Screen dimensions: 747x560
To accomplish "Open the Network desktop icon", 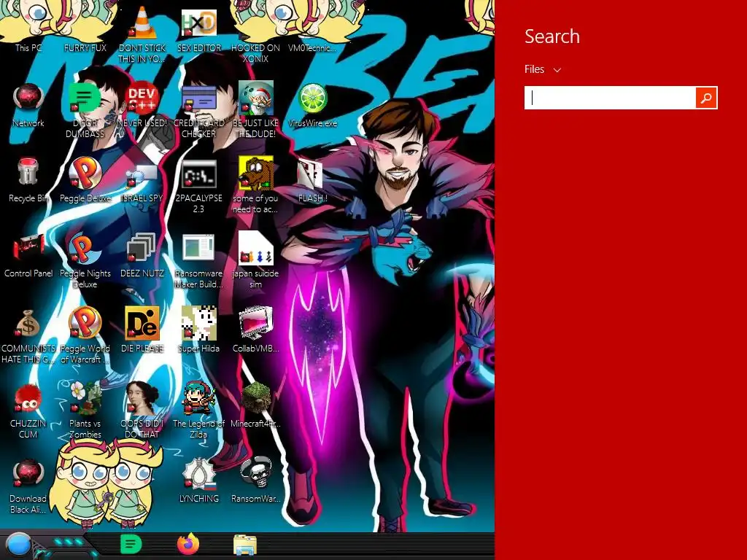I will [28, 105].
